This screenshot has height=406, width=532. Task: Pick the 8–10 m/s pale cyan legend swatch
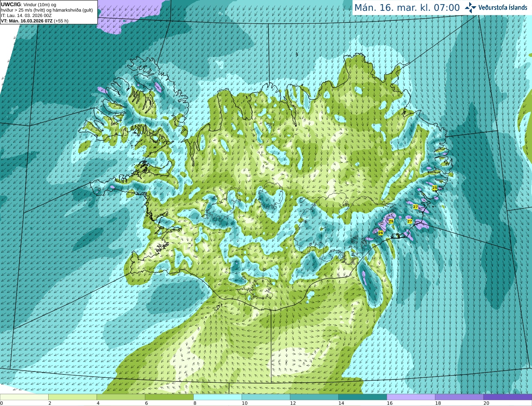click(218, 397)
